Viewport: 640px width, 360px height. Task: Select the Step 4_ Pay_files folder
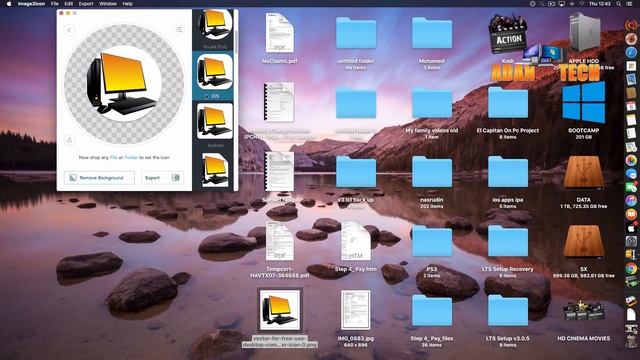tap(432, 311)
